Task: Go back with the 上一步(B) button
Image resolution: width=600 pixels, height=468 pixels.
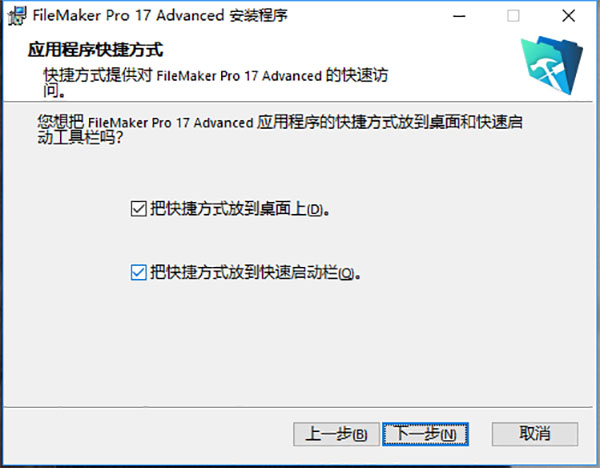Action: coord(336,434)
